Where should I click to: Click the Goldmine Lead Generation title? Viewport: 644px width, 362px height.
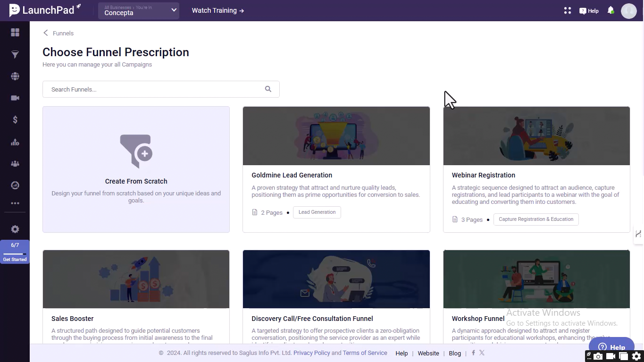[292, 175]
